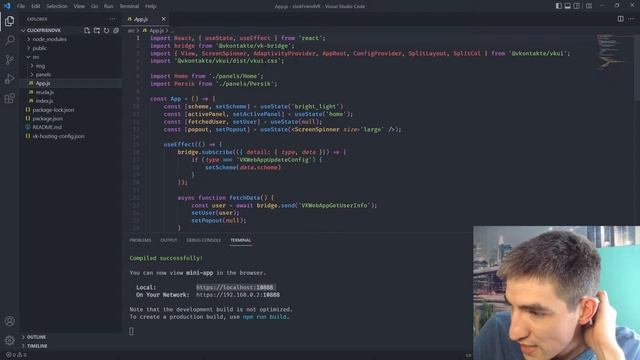Open the View menu

click(x=79, y=6)
